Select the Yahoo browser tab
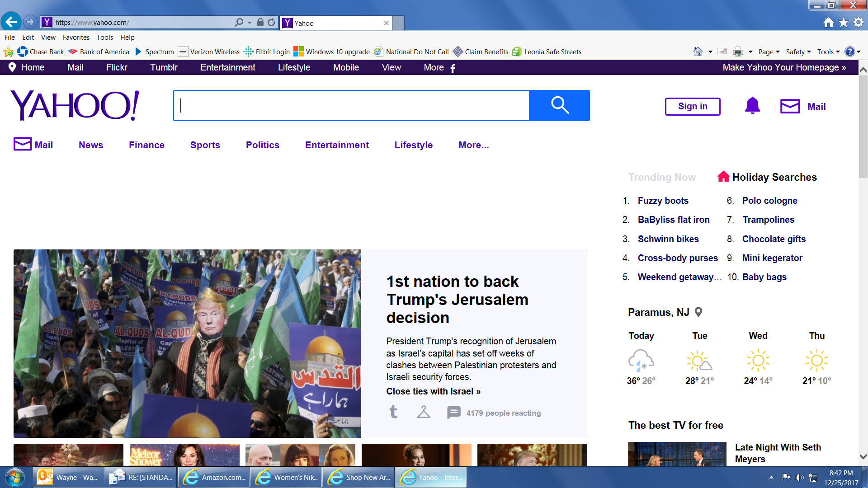The image size is (868, 488). point(335,23)
